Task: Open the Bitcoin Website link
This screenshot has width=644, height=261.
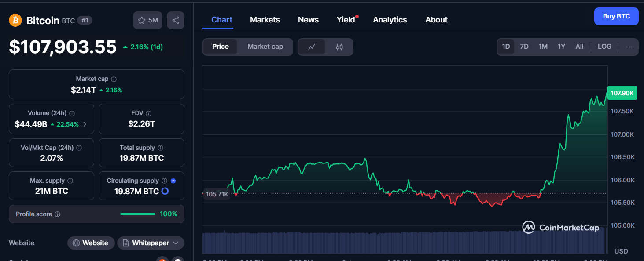Action: pos(91,243)
